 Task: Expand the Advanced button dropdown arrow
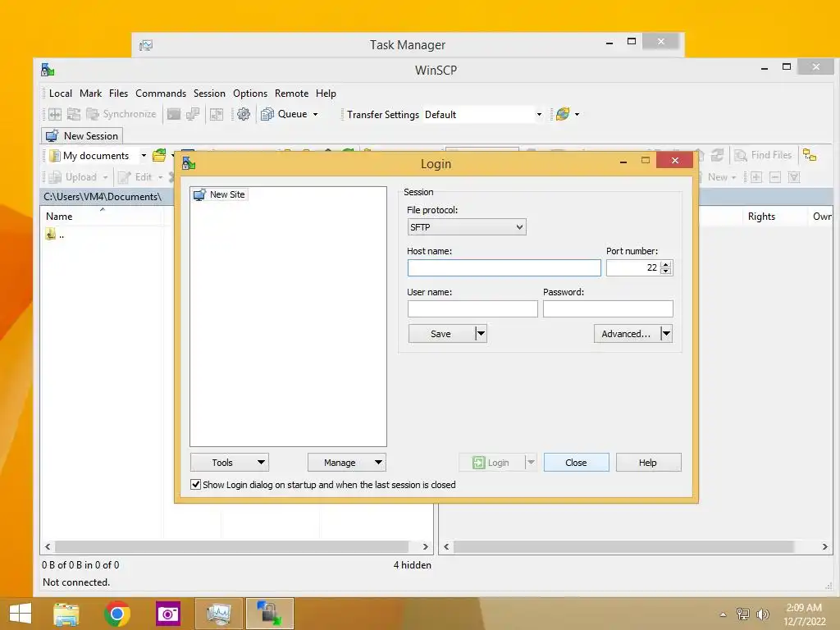coord(666,334)
